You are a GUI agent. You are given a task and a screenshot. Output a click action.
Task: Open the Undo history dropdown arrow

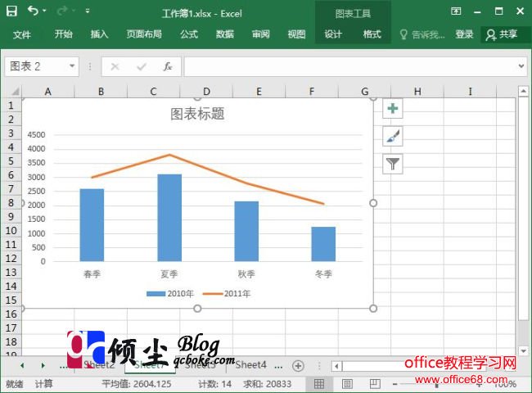pos(44,11)
